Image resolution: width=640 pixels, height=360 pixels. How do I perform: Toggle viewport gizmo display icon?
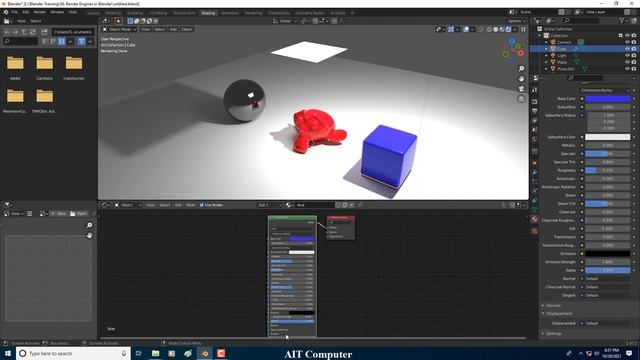(x=451, y=29)
